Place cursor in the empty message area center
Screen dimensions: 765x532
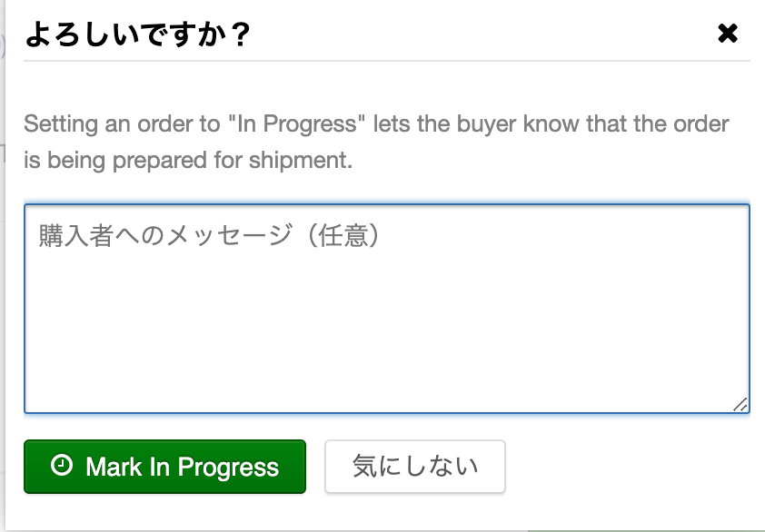point(387,309)
